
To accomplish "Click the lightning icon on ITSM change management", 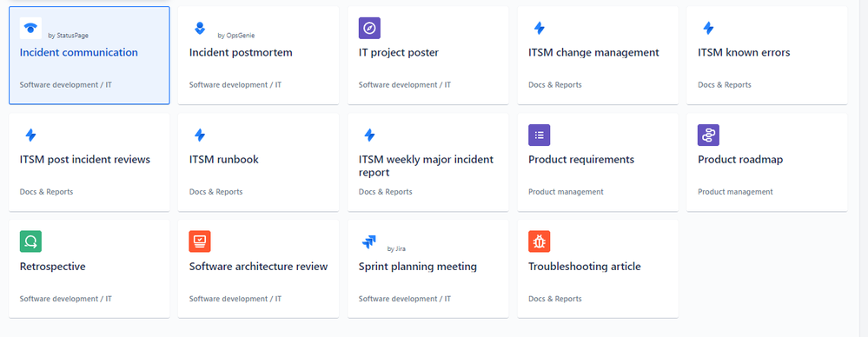I will click(540, 28).
